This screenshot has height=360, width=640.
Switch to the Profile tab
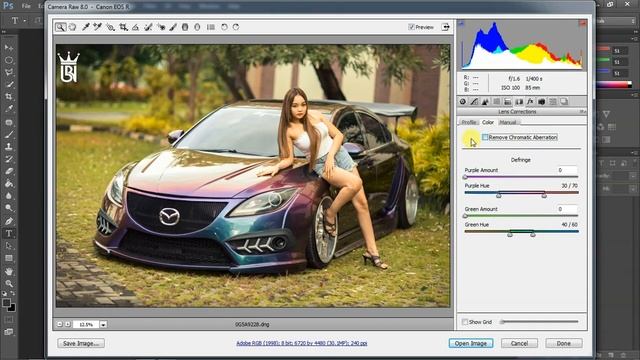[469, 122]
